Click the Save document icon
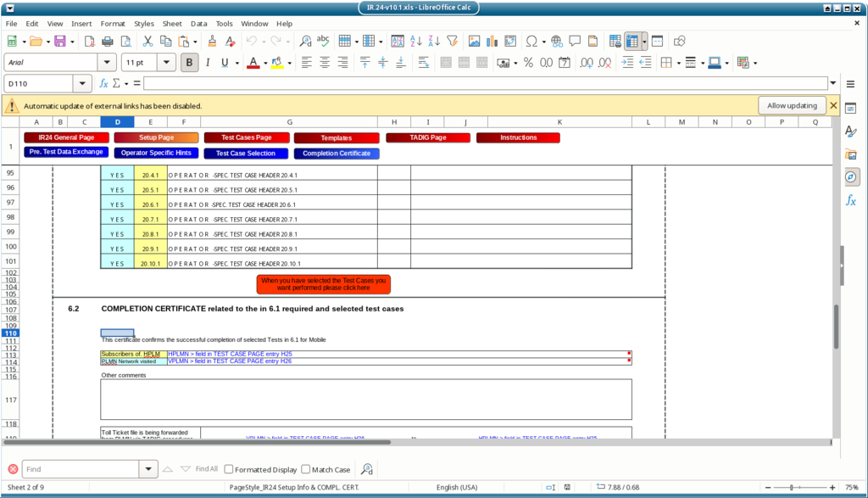This screenshot has width=868, height=498. point(59,41)
